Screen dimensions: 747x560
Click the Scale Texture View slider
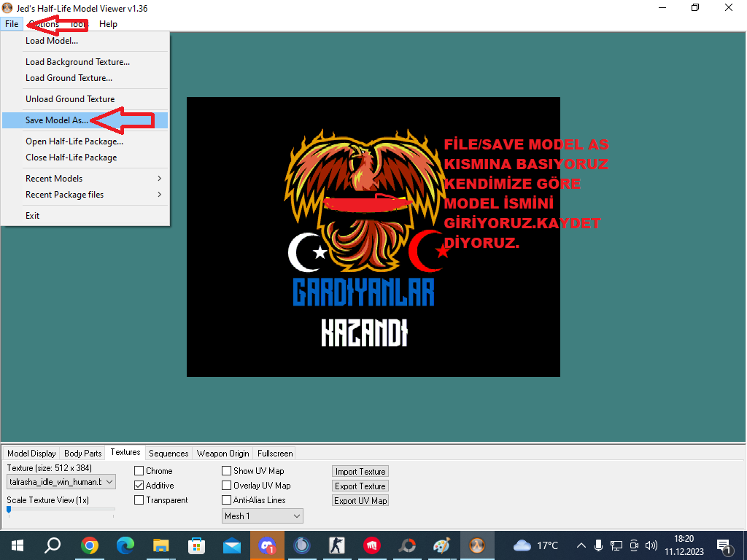point(61,510)
